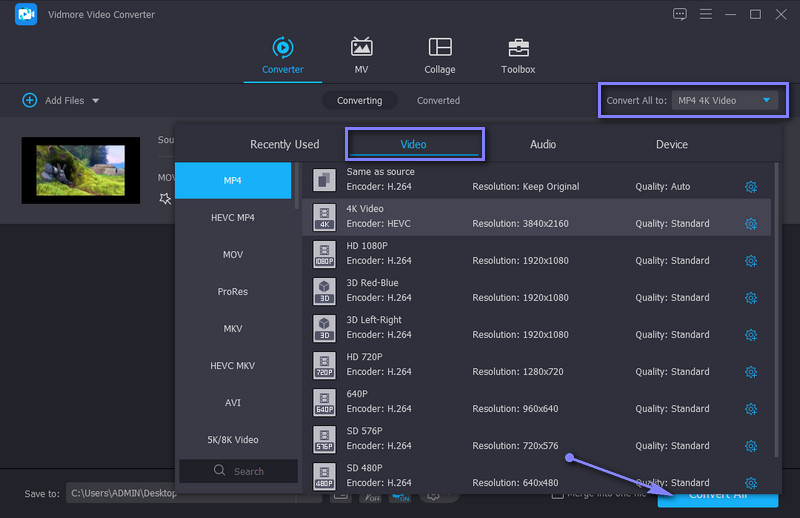Image resolution: width=800 pixels, height=518 pixels.
Task: Open the MV module
Action: click(x=361, y=56)
